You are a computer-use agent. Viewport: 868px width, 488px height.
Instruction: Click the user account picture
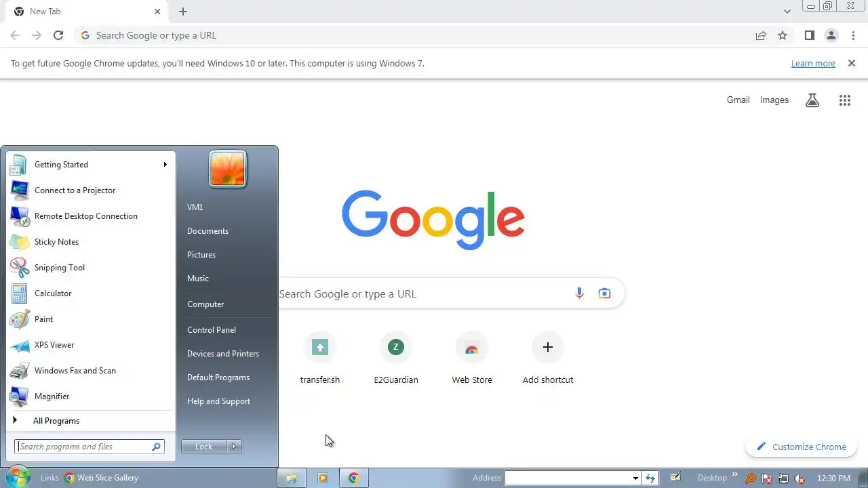point(228,169)
